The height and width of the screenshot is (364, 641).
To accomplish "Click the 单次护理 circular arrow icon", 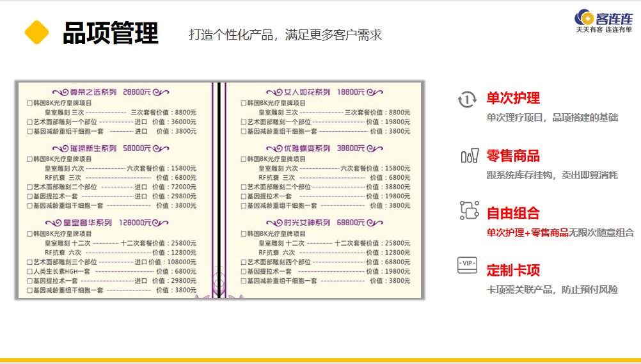I will click(467, 99).
